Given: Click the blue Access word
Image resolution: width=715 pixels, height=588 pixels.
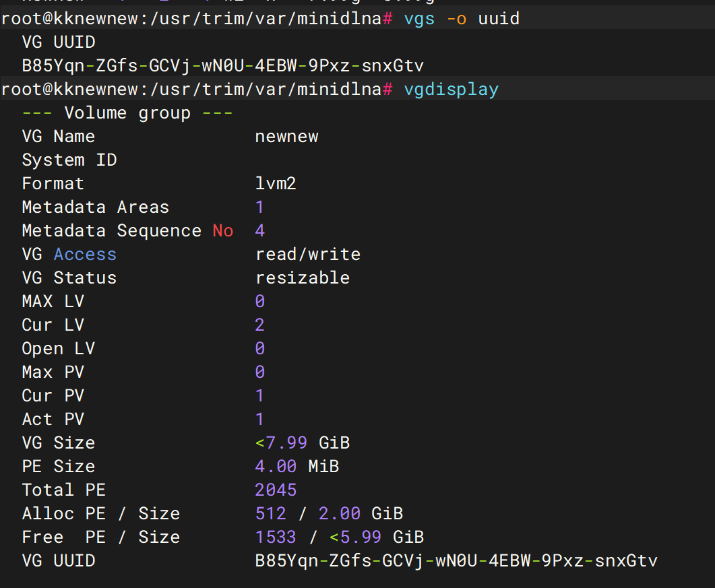Looking at the screenshot, I should 85,255.
